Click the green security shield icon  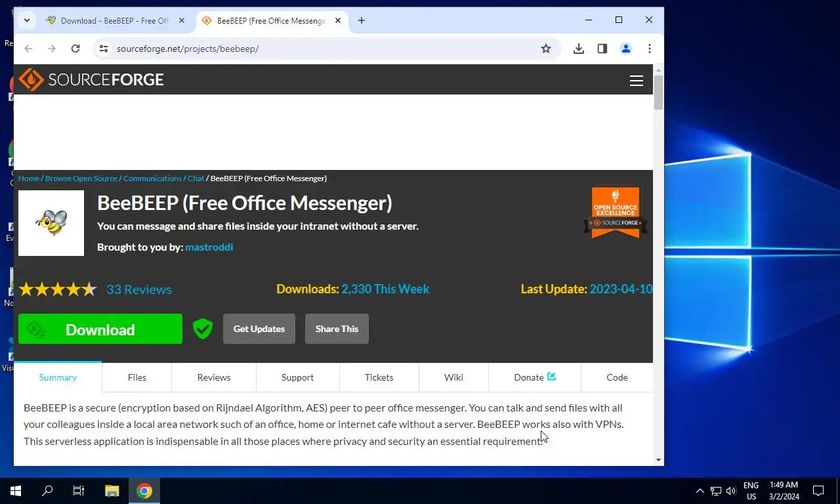coord(203,329)
